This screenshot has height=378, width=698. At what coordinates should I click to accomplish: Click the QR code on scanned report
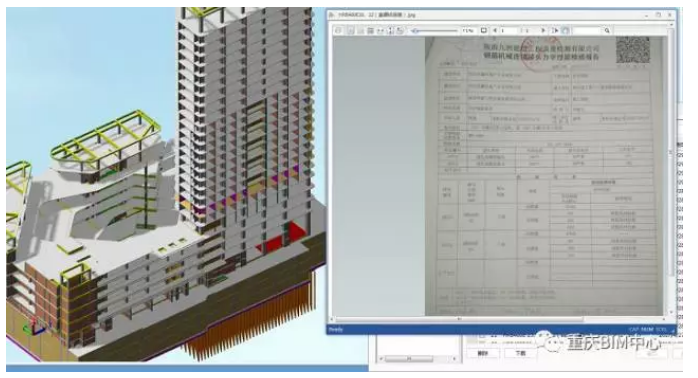coord(633,50)
